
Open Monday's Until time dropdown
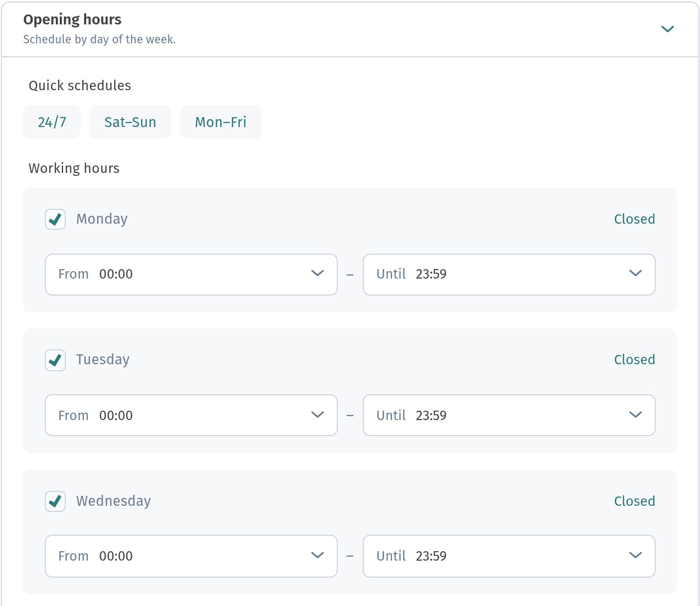click(509, 275)
